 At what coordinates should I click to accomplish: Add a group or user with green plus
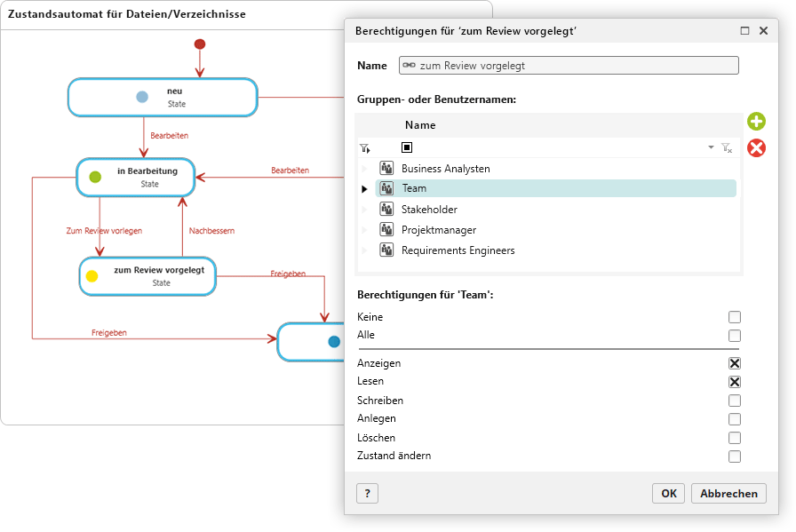(756, 122)
